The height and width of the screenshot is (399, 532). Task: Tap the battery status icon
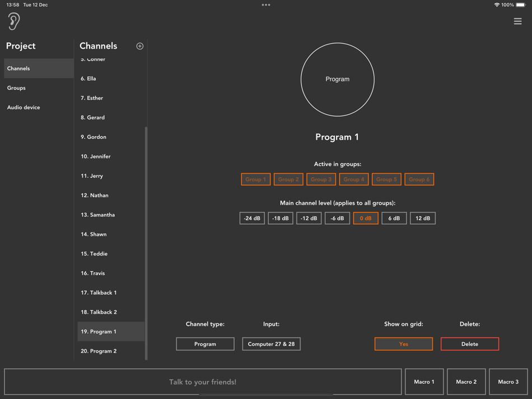[521, 4]
